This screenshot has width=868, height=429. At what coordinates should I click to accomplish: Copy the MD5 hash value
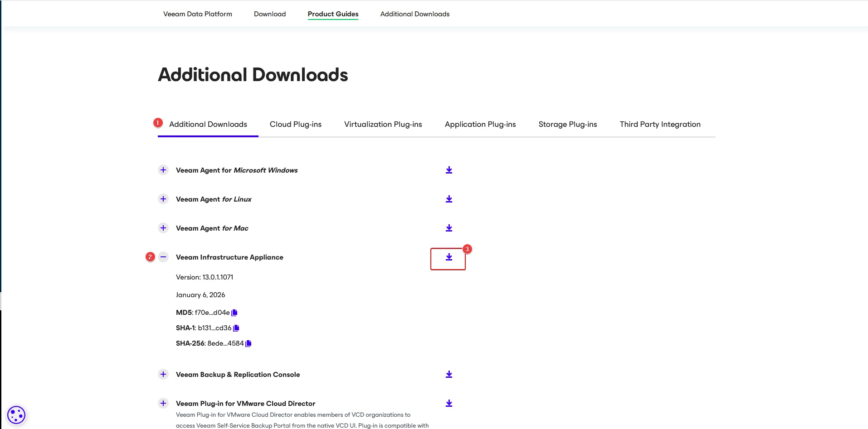point(234,313)
